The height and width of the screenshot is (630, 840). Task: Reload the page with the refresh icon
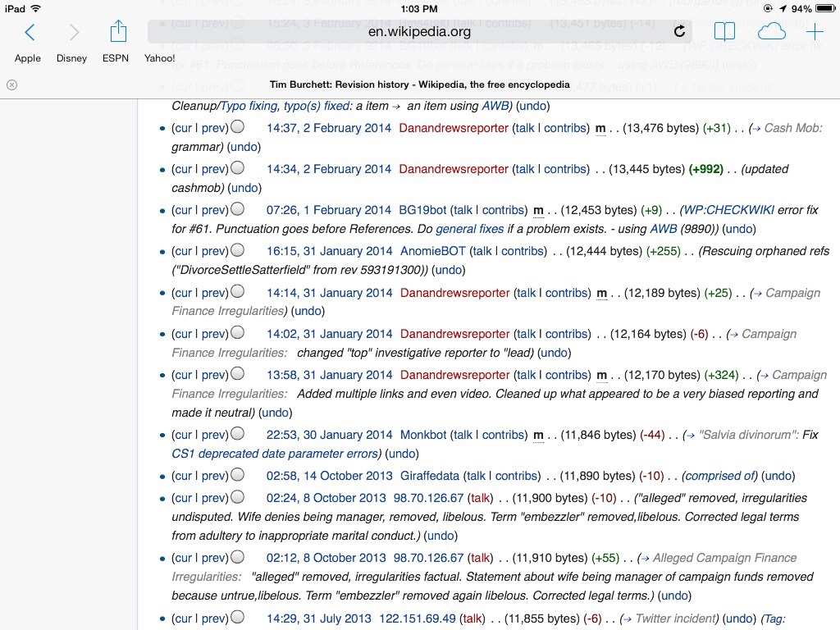679,31
